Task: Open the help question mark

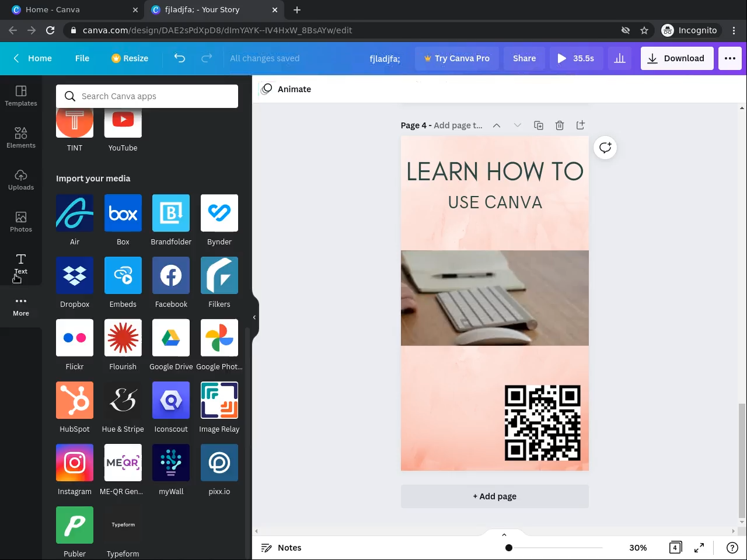Action: tap(732, 548)
